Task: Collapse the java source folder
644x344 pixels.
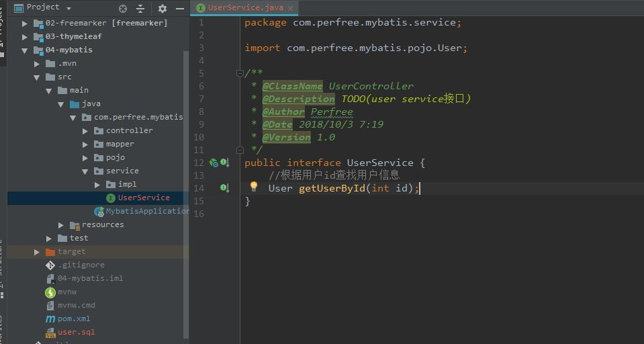Action: [61, 104]
